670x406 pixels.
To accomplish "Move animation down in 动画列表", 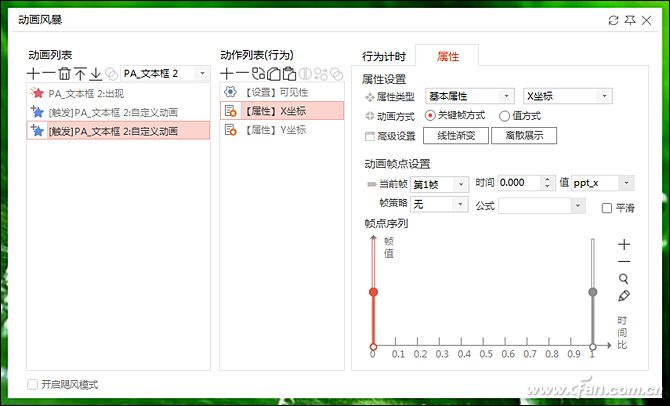I will point(96,74).
